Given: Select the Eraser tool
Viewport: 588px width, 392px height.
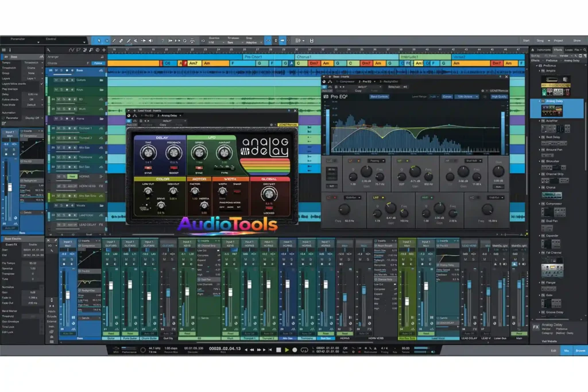Looking at the screenshot, I should [121, 41].
